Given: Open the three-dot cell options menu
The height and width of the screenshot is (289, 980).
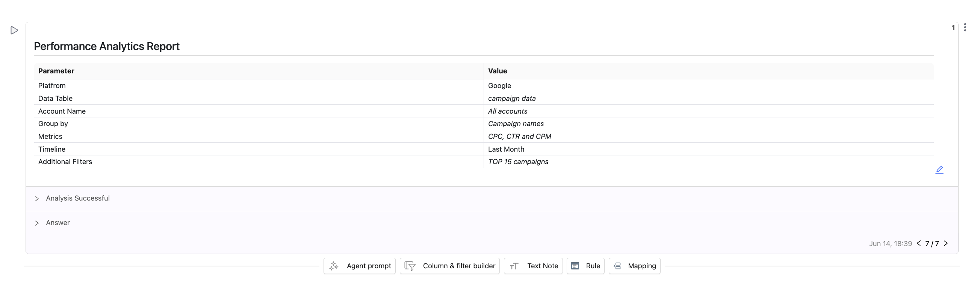Looking at the screenshot, I should pos(965,27).
